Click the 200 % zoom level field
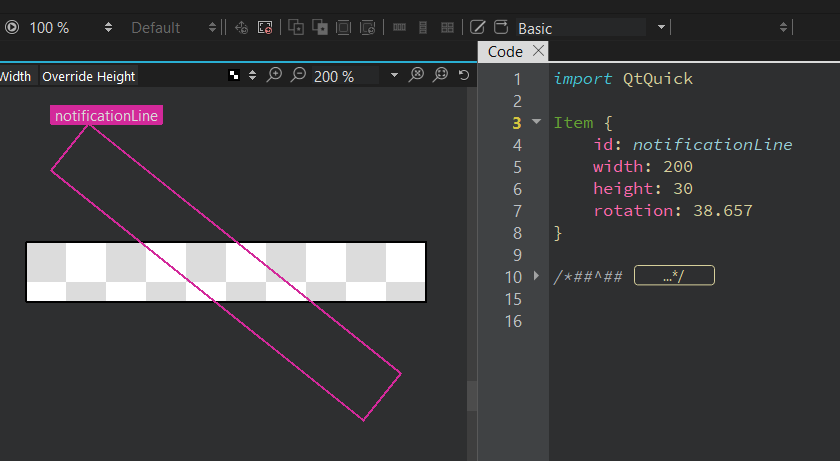 pyautogui.click(x=346, y=77)
